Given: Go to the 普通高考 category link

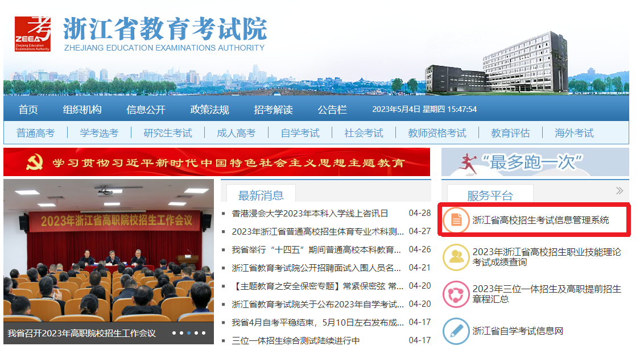Looking at the screenshot, I should pos(36,133).
